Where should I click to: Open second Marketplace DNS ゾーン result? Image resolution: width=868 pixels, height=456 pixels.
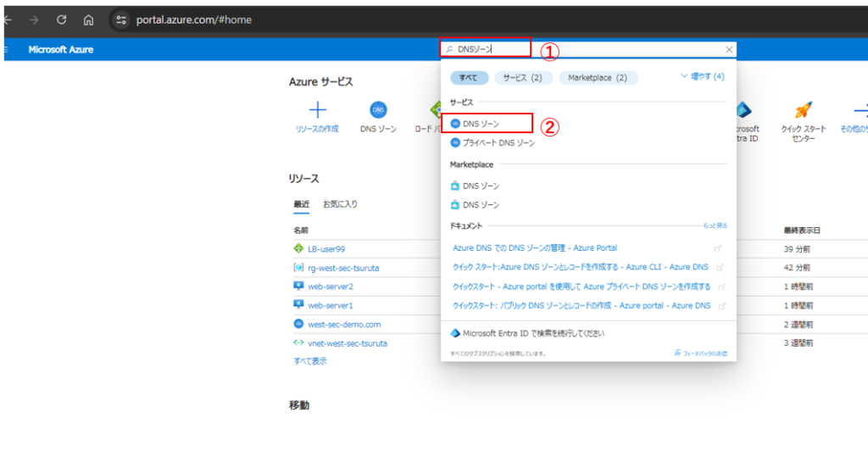481,205
